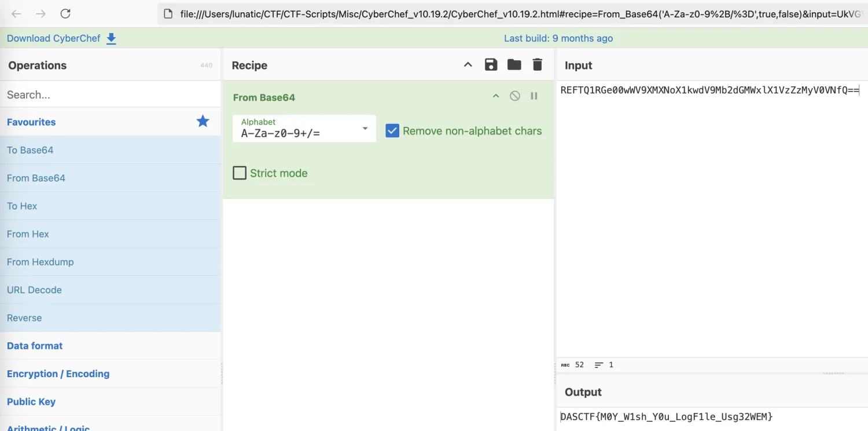Select the Reverse operation
Screen dimensions: 868x431
tap(110, 317)
